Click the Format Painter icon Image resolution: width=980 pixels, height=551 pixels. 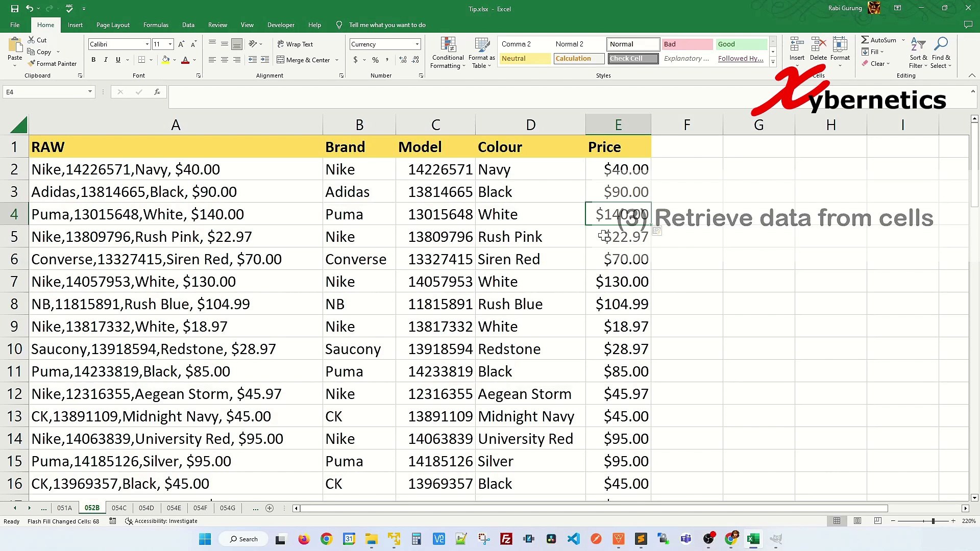(x=32, y=64)
